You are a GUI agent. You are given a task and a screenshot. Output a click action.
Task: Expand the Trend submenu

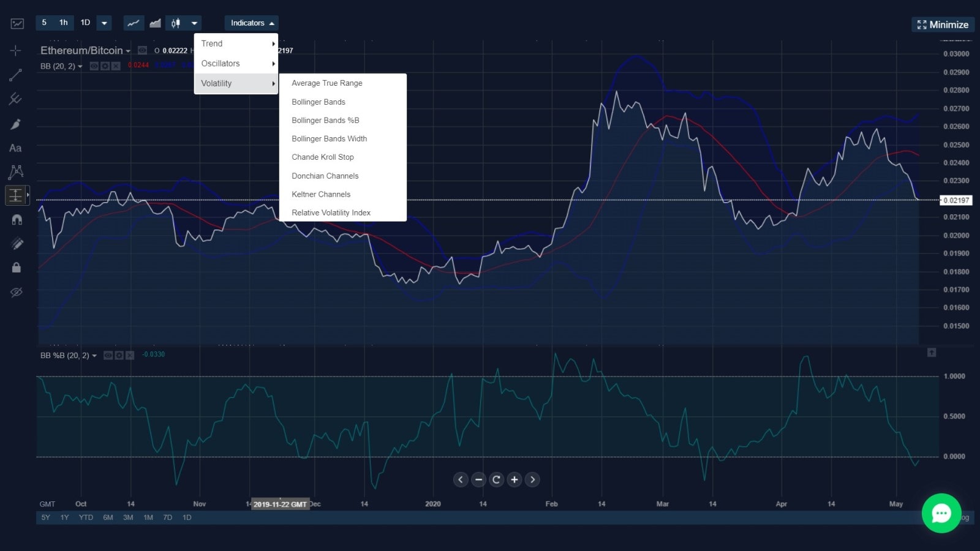coord(236,43)
